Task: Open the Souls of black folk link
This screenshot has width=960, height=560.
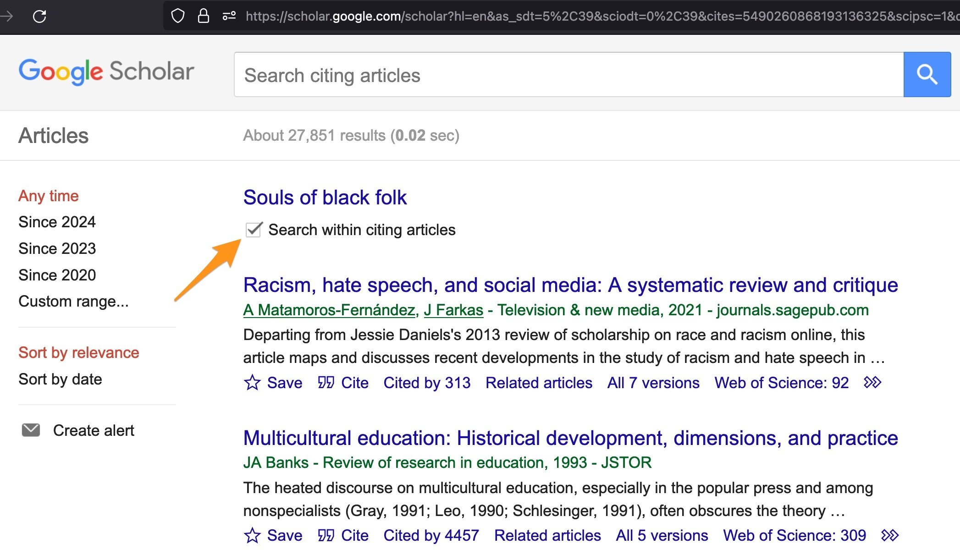Action: 325,197
